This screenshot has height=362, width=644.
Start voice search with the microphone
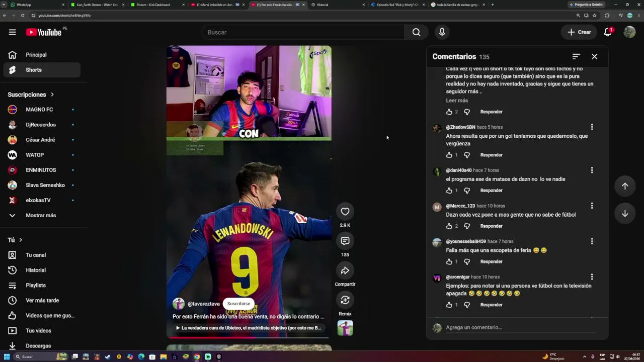(x=442, y=32)
